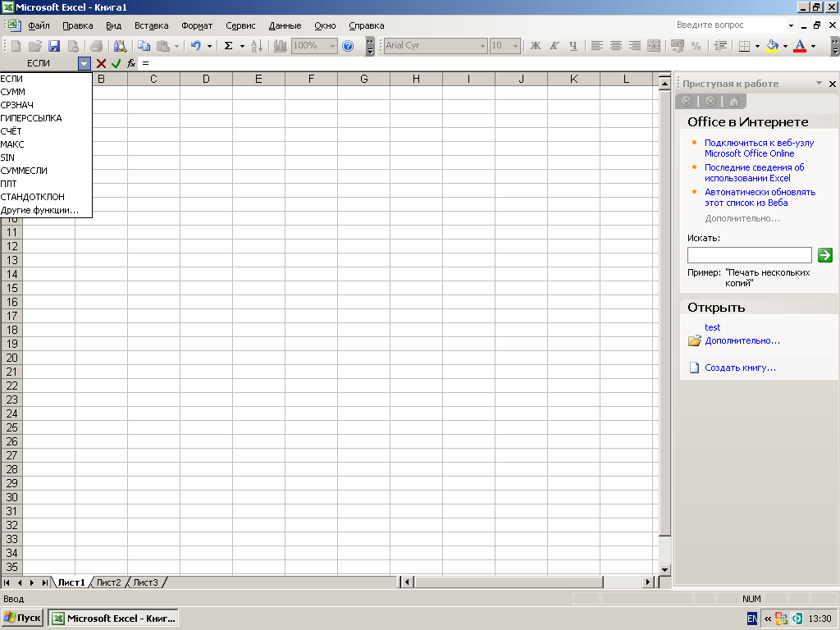Merge and center selected cells

654,46
